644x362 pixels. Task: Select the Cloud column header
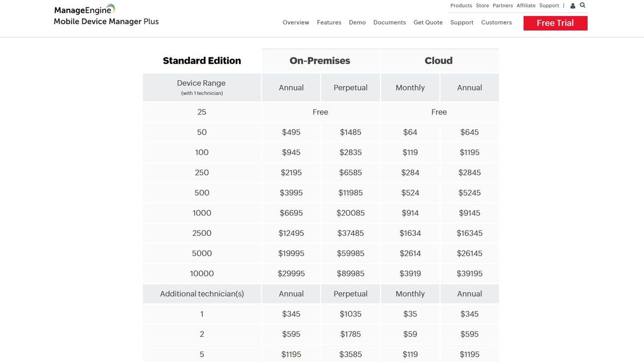pos(438,60)
